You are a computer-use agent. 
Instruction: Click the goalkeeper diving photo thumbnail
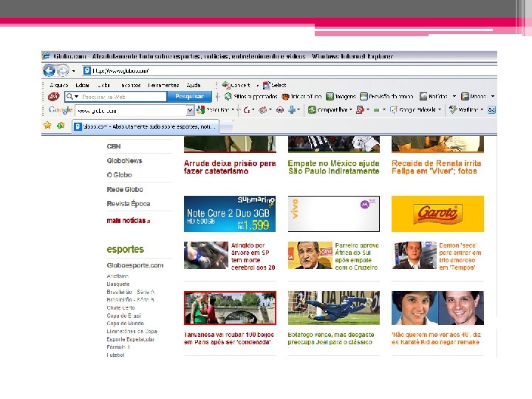(333, 307)
